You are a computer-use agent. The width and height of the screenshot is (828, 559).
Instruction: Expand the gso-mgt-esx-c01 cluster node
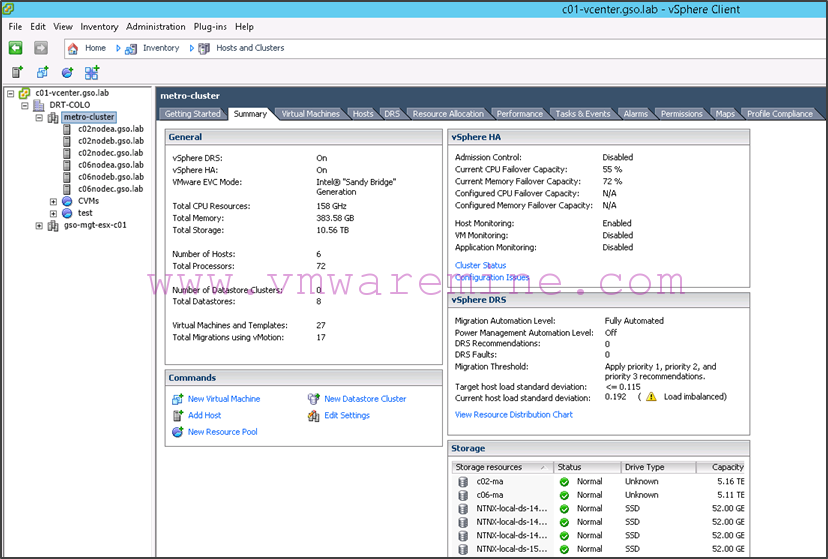(x=39, y=226)
